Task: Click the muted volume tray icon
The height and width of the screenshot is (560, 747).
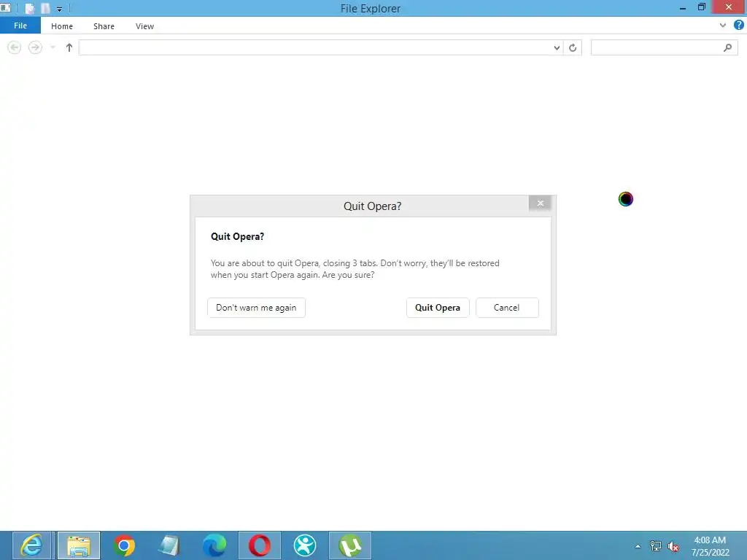Action: coord(673,547)
